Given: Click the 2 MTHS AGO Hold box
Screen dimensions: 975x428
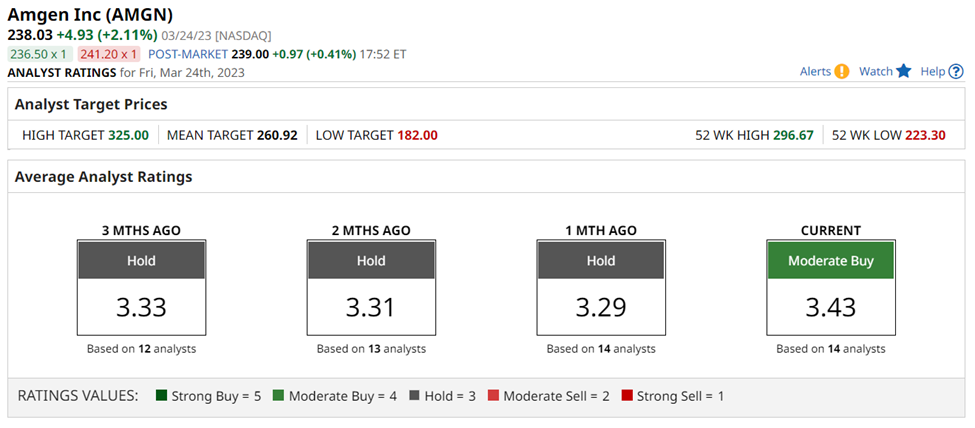Looking at the screenshot, I should [x=371, y=261].
